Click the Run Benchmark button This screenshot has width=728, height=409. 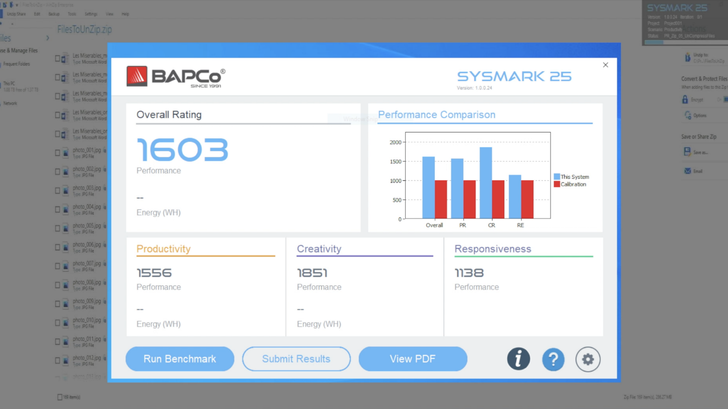coord(180,359)
